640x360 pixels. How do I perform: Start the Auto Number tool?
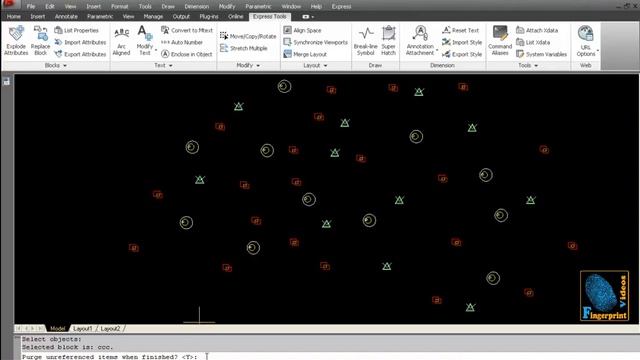(x=182, y=42)
